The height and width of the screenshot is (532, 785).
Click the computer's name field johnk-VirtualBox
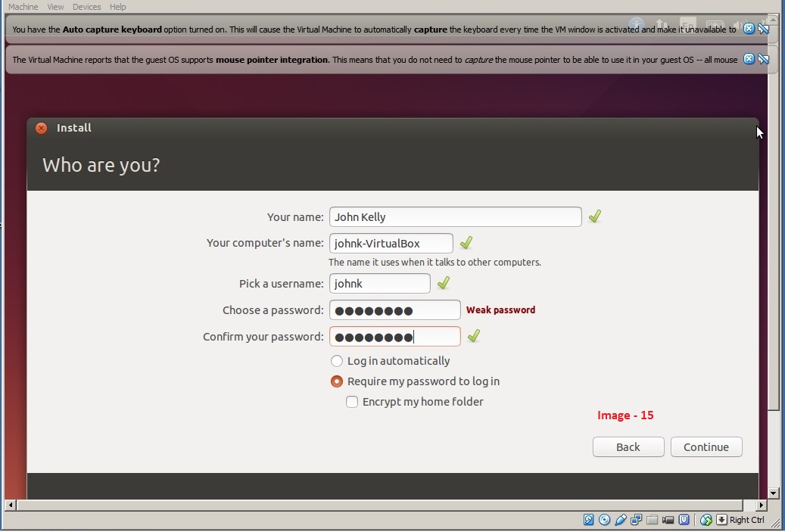click(391, 243)
